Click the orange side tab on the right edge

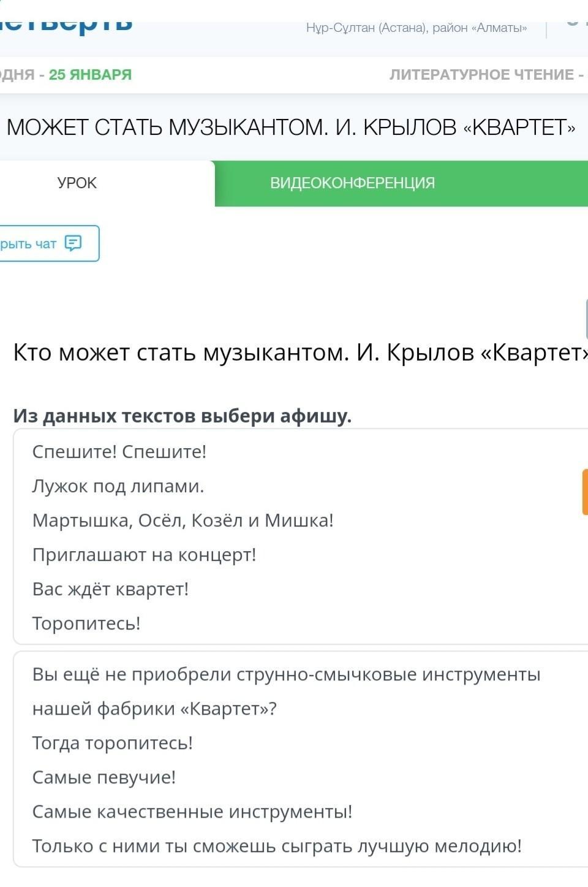coord(584,492)
